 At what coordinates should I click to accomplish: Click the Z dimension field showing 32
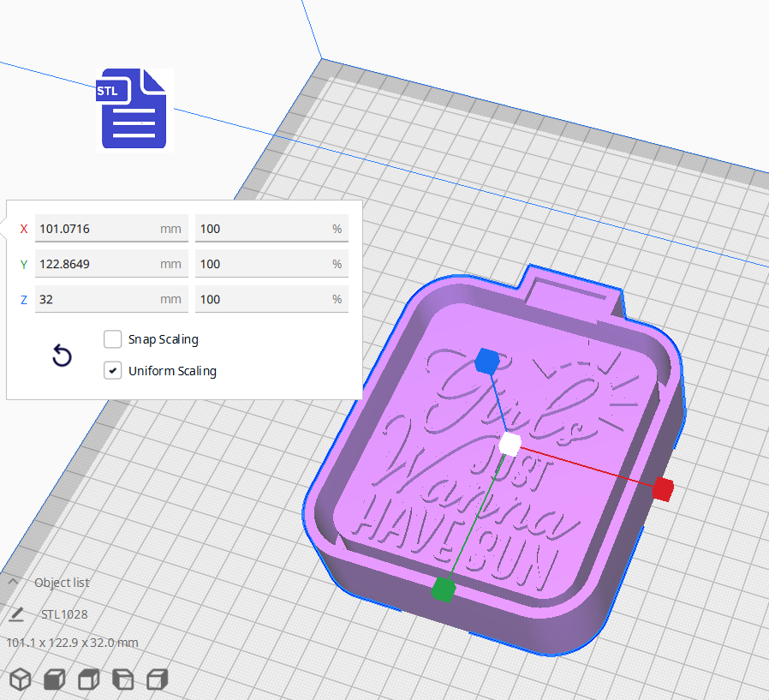[x=111, y=299]
